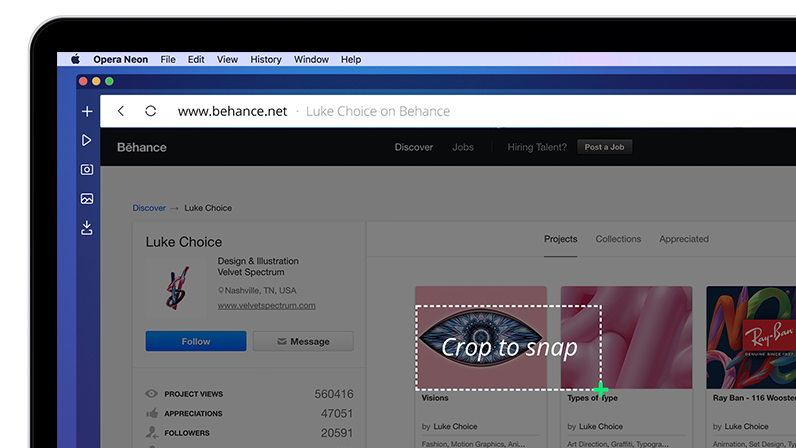
Task: Click the Design & Illustration text
Action: coord(258,261)
